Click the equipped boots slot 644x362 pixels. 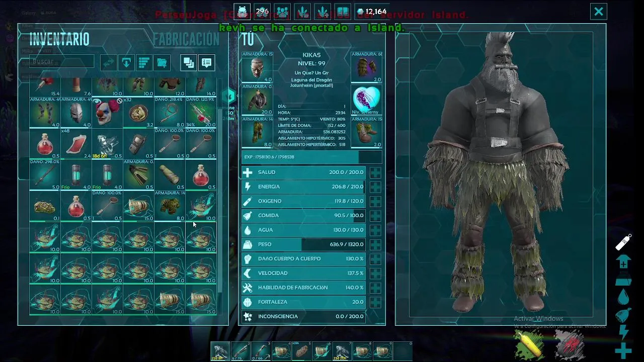tap(366, 132)
